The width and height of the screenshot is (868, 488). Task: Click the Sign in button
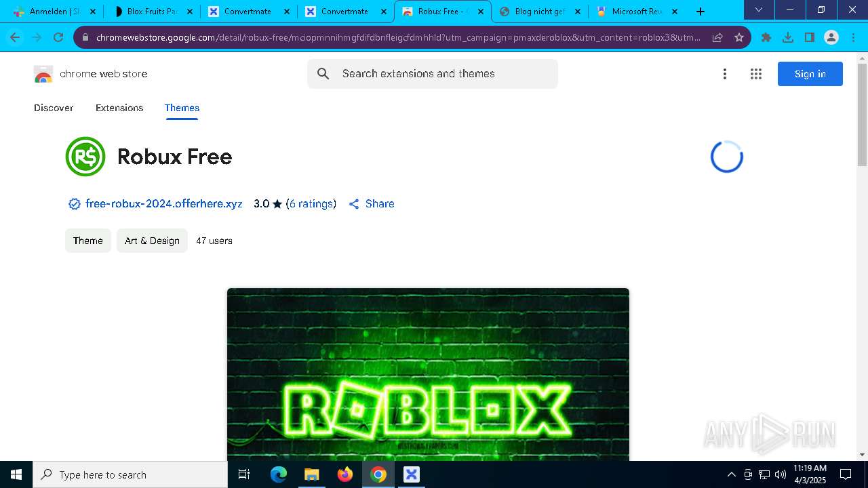point(810,74)
